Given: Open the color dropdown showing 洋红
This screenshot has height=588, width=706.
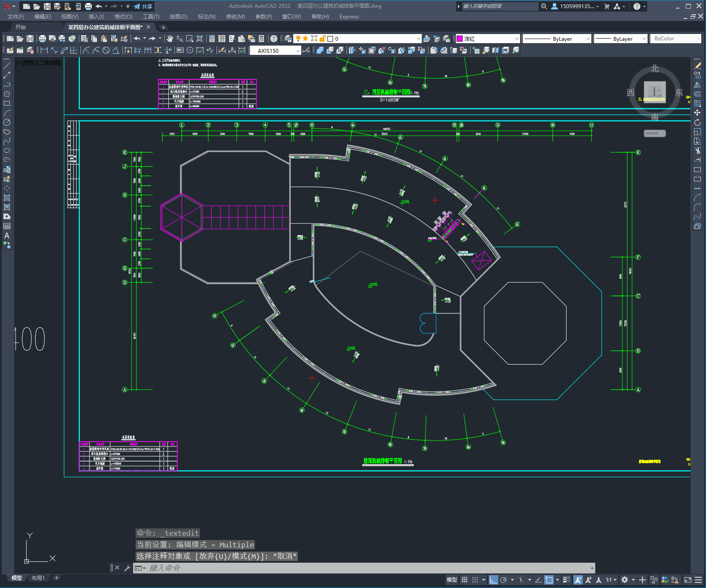Looking at the screenshot, I should coord(488,39).
